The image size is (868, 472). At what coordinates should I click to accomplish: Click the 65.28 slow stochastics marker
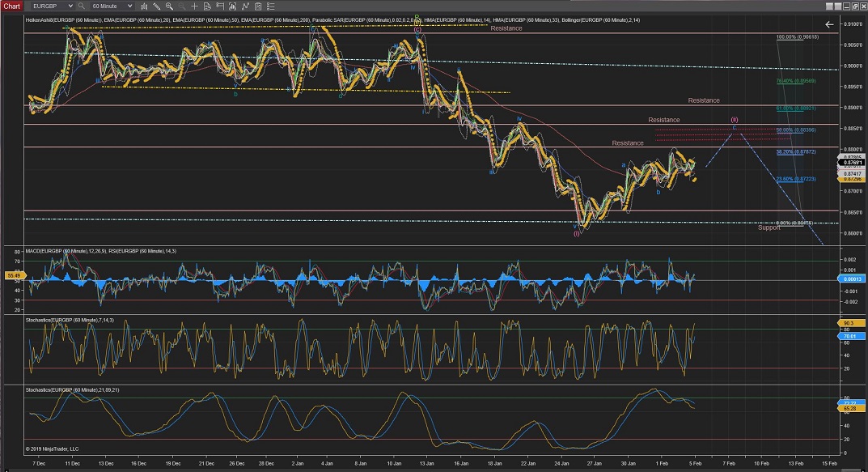849,408
